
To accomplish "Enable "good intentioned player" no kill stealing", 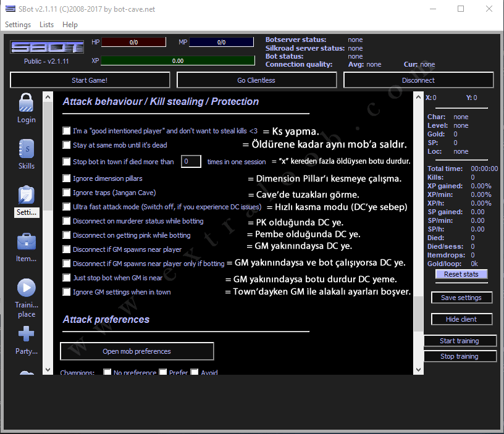I will pos(67,131).
